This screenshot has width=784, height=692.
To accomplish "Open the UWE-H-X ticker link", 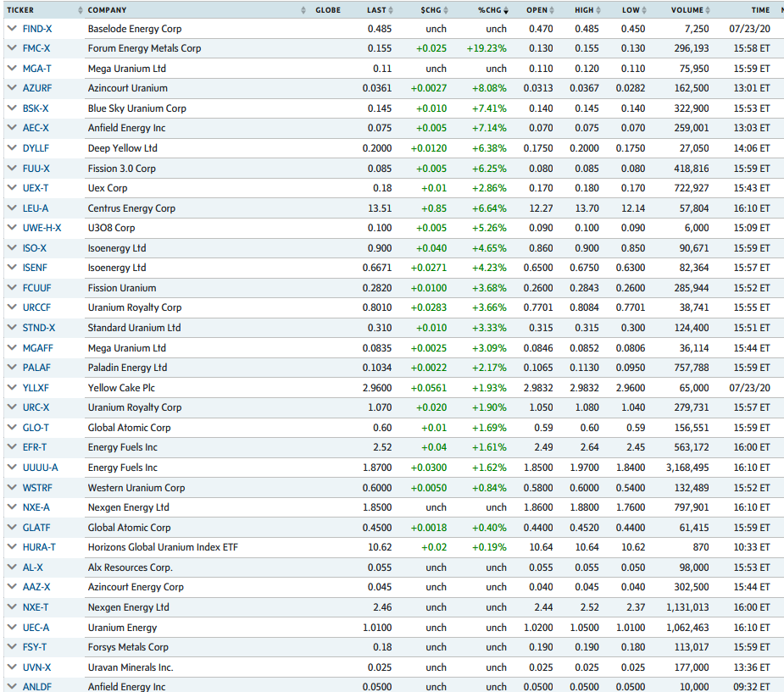I will (x=42, y=228).
